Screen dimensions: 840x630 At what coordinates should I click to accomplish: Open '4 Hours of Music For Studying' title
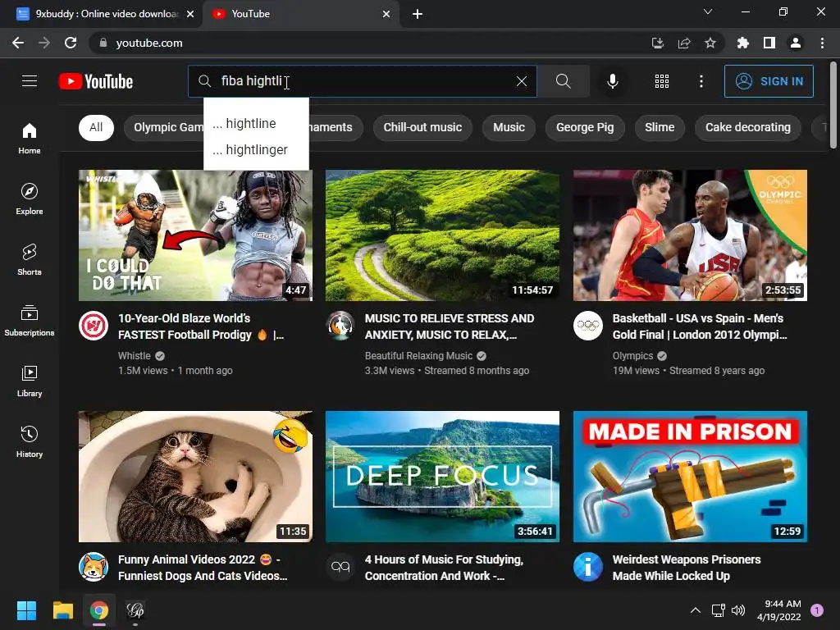pos(444,568)
